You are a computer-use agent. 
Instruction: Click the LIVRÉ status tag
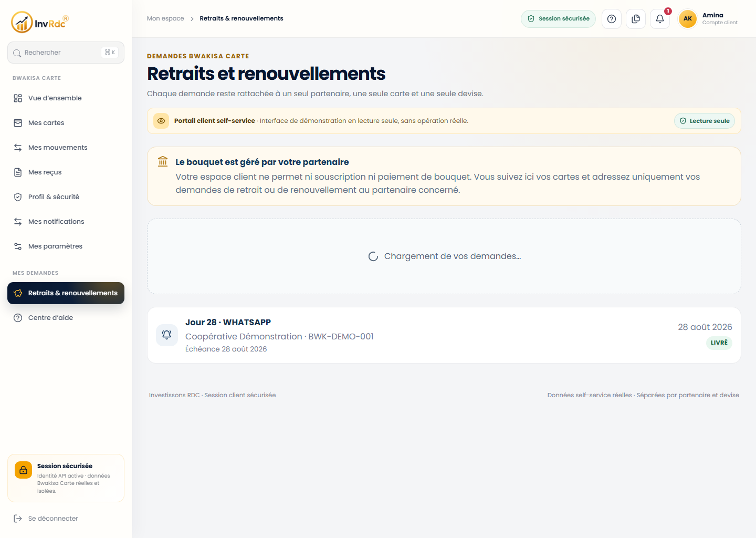tap(719, 343)
